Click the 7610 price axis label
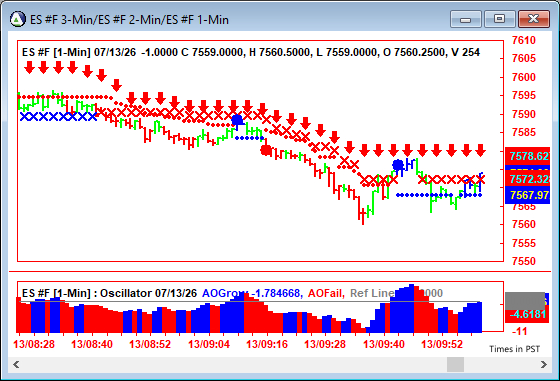 tap(524, 40)
